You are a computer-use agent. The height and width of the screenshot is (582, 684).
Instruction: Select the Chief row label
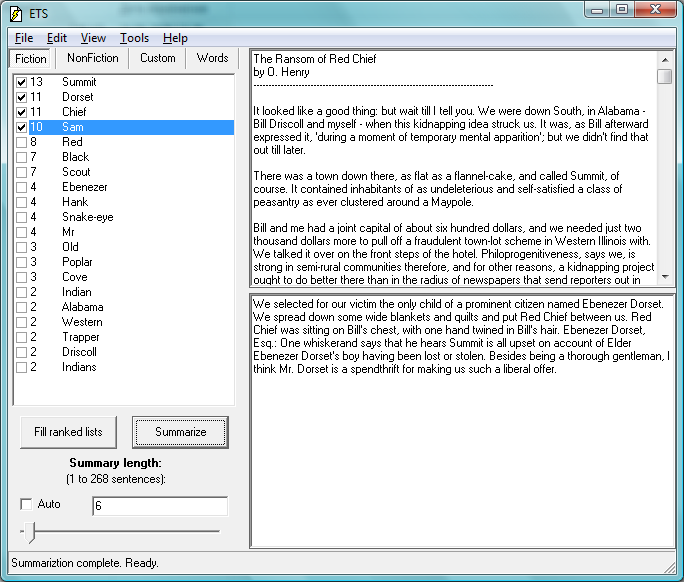74,112
